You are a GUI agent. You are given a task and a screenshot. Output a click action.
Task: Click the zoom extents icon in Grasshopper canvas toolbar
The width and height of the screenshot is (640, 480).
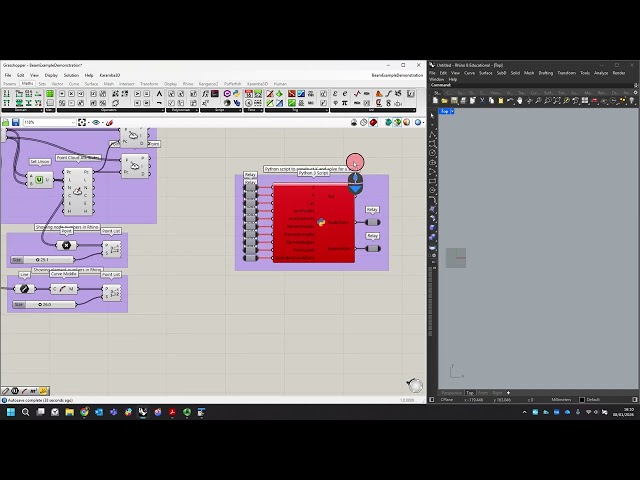click(x=82, y=122)
